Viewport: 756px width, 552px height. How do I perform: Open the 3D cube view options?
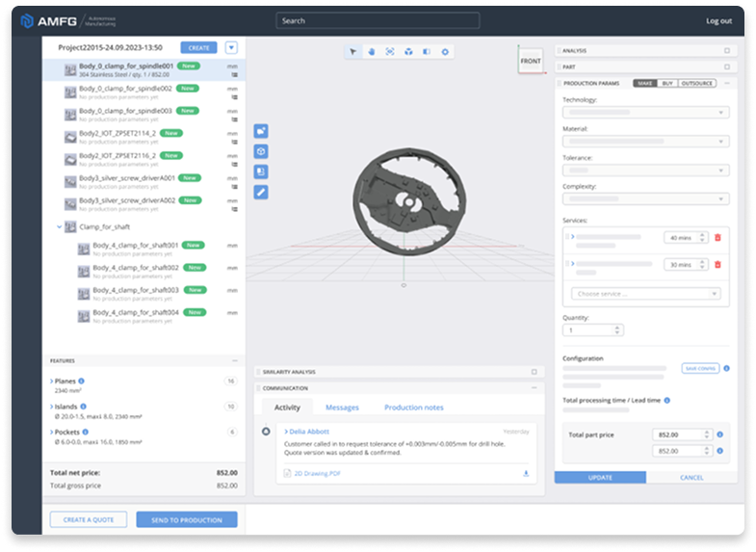[408, 52]
